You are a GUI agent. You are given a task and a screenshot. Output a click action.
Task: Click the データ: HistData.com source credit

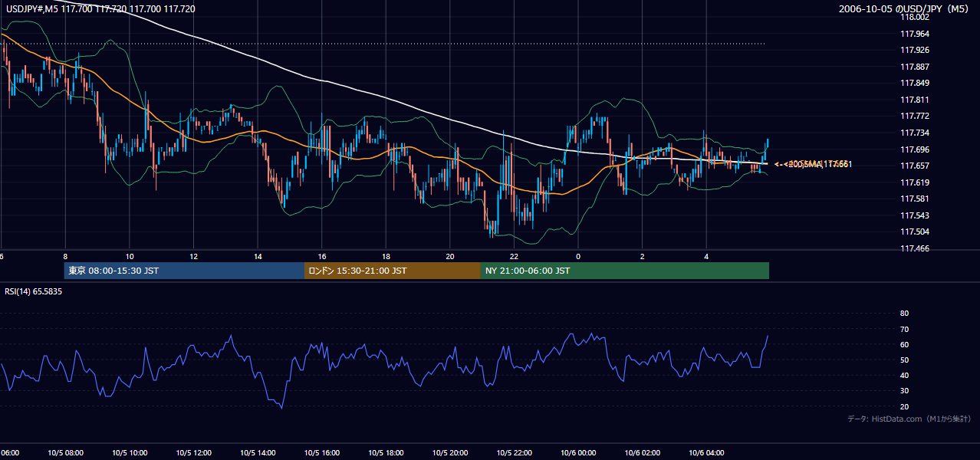tap(909, 419)
